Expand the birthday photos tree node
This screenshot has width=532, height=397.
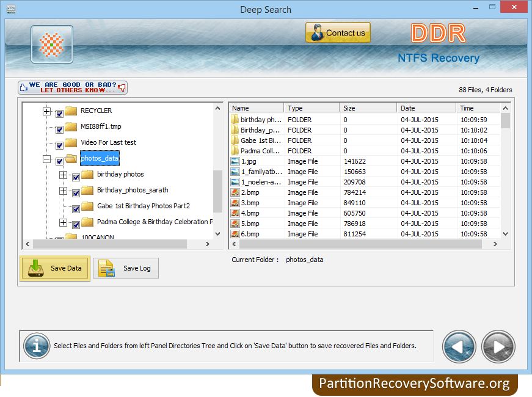[x=63, y=175]
